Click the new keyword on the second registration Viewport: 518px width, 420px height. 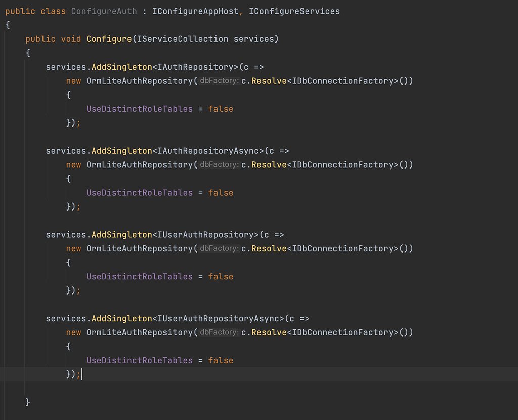[x=73, y=164]
